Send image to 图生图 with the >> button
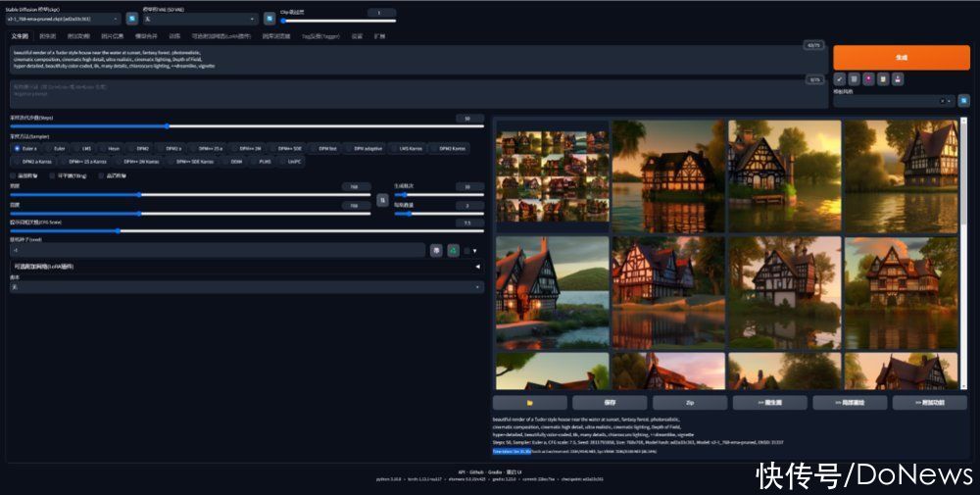The image size is (980, 495). [769, 403]
